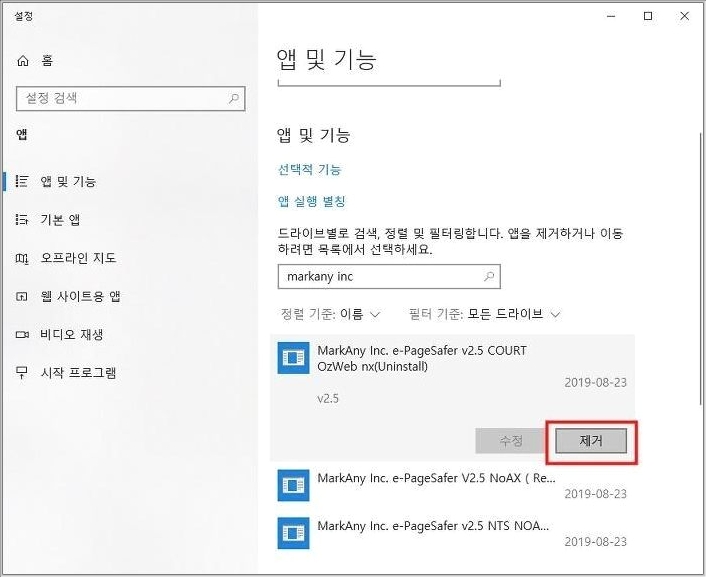Go to the 홈 settings page
The height and width of the screenshot is (577, 706).
tap(35, 60)
